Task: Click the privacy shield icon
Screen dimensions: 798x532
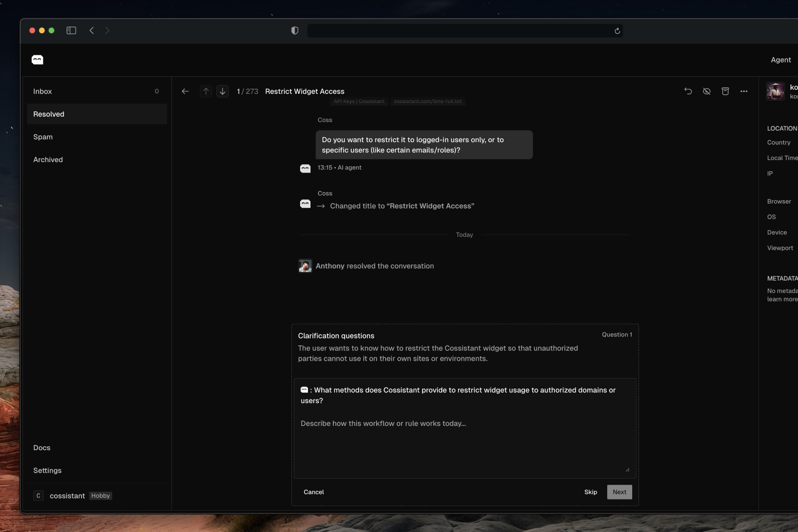Action: (x=295, y=31)
